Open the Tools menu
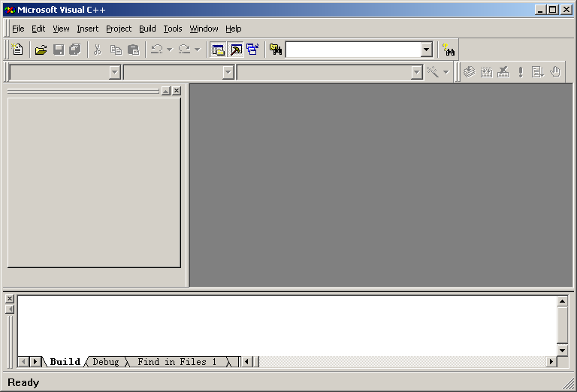577x392 pixels. [173, 29]
